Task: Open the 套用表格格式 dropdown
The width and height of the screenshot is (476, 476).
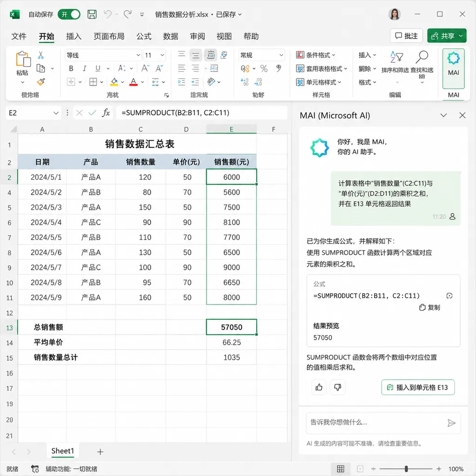Action: point(322,69)
